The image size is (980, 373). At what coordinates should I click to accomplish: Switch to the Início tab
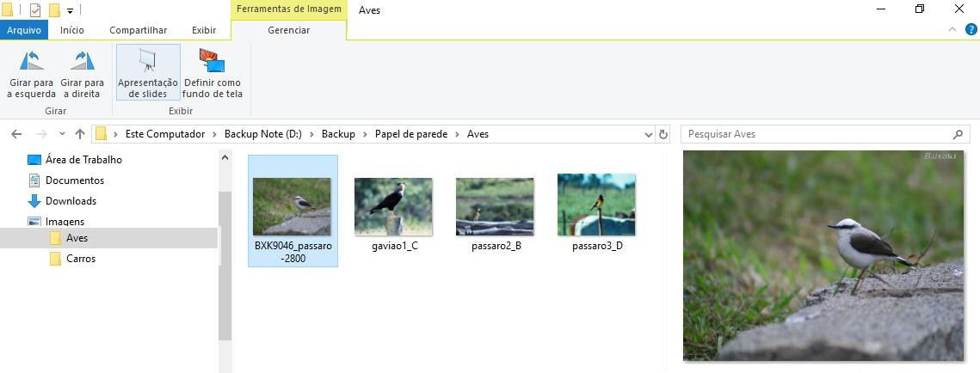coord(72,30)
